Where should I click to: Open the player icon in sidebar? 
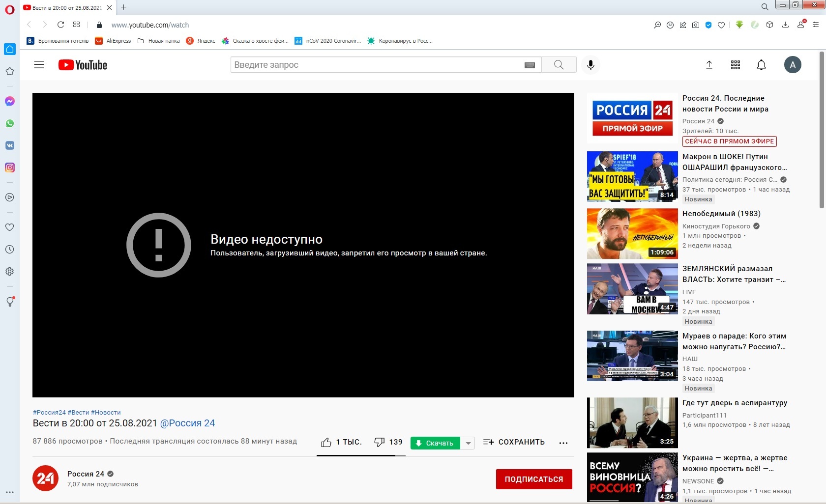(9, 197)
